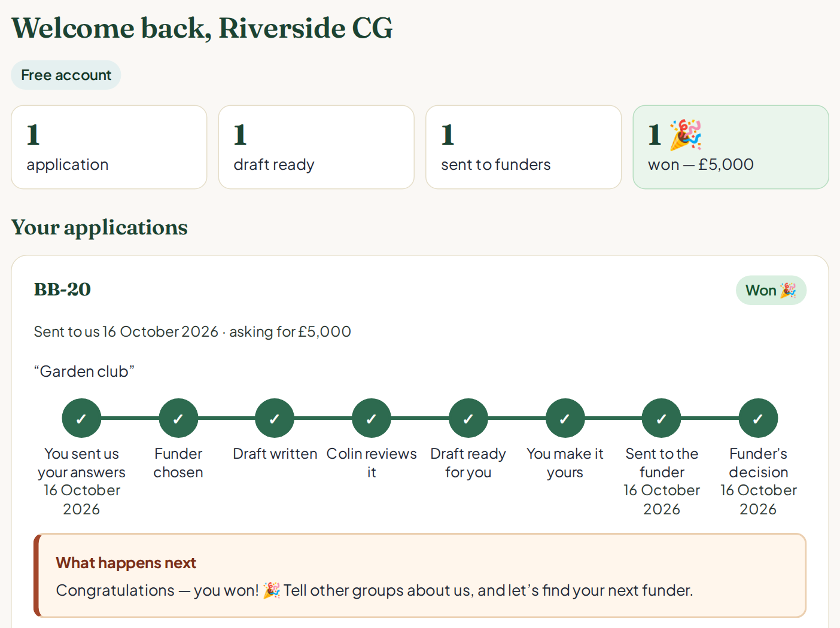Click the party popper icon in won card
840x628 pixels.
click(685, 135)
